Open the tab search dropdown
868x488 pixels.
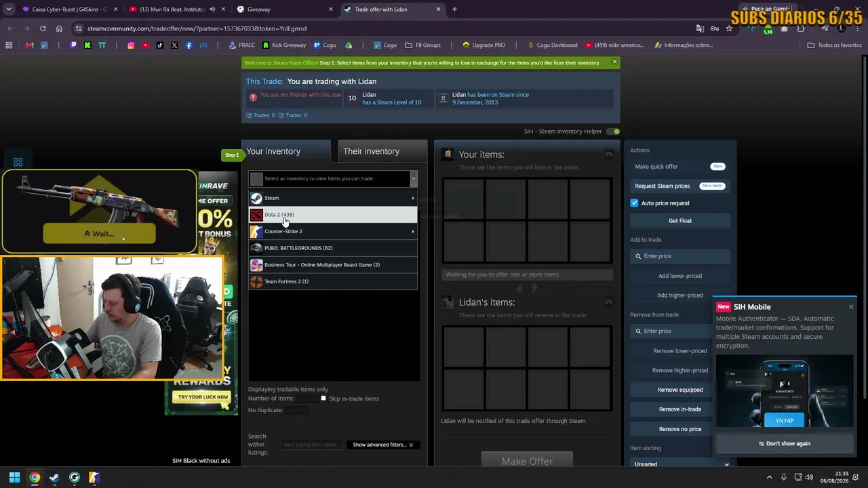tap(9, 9)
